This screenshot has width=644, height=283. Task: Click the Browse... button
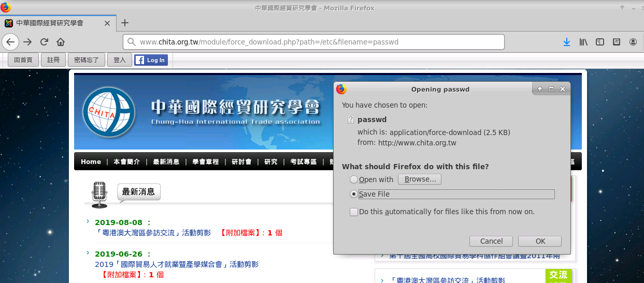420,180
